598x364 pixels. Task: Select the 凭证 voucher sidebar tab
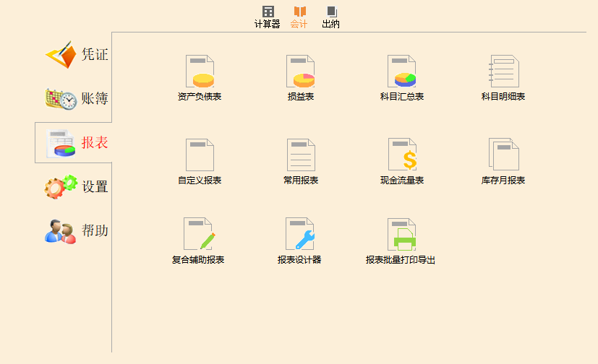[77, 54]
